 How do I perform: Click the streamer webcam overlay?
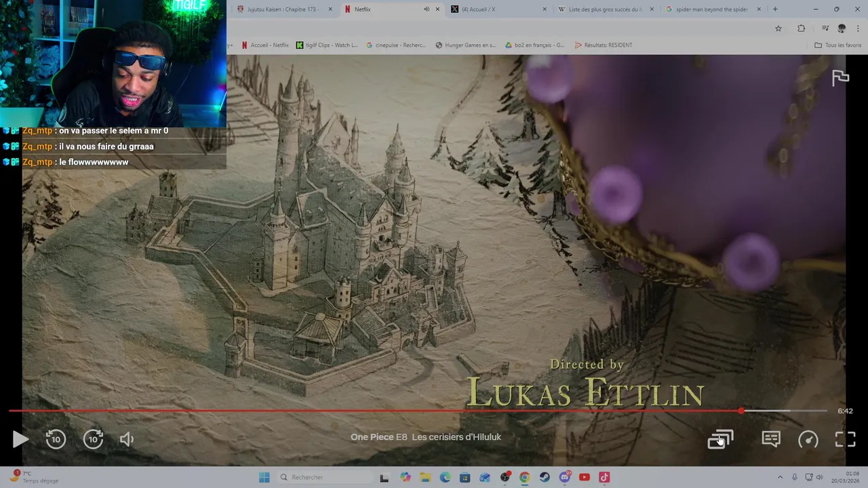coord(113,63)
